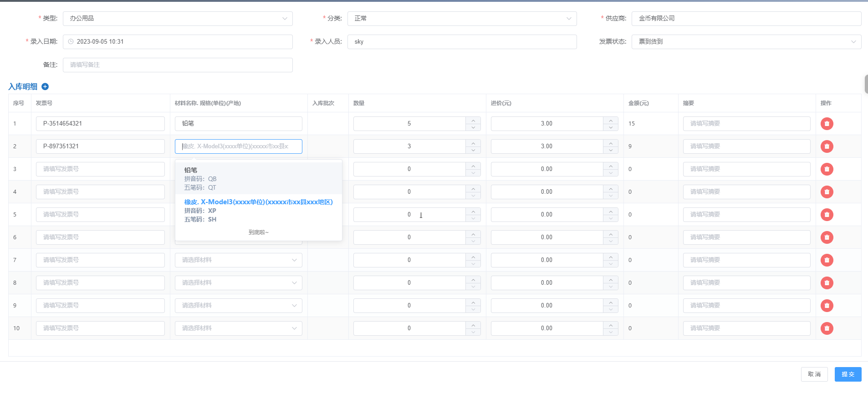
Task: Focus the 供应商 field showing 金币有限公司
Action: pos(746,19)
